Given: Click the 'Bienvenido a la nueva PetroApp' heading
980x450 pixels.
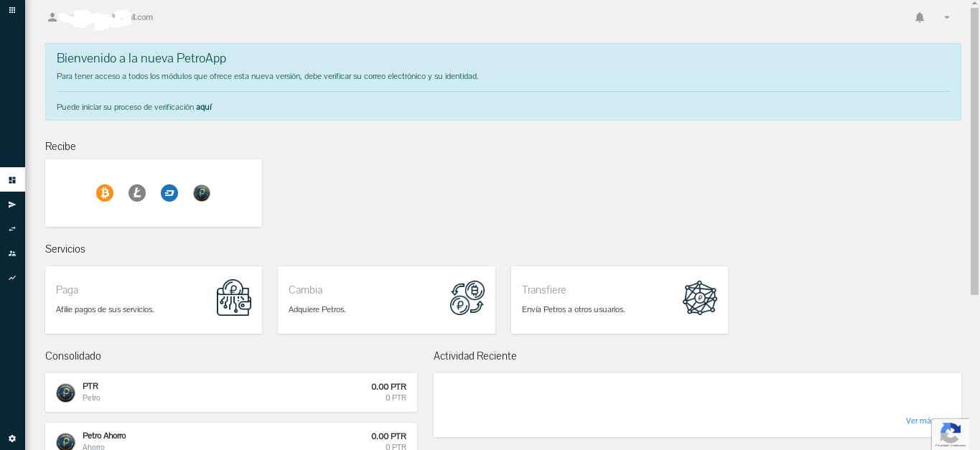Looking at the screenshot, I should tap(141, 58).
